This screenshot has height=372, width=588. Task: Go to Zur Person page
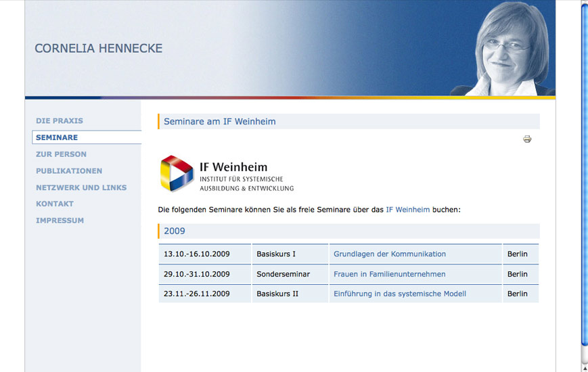(61, 154)
